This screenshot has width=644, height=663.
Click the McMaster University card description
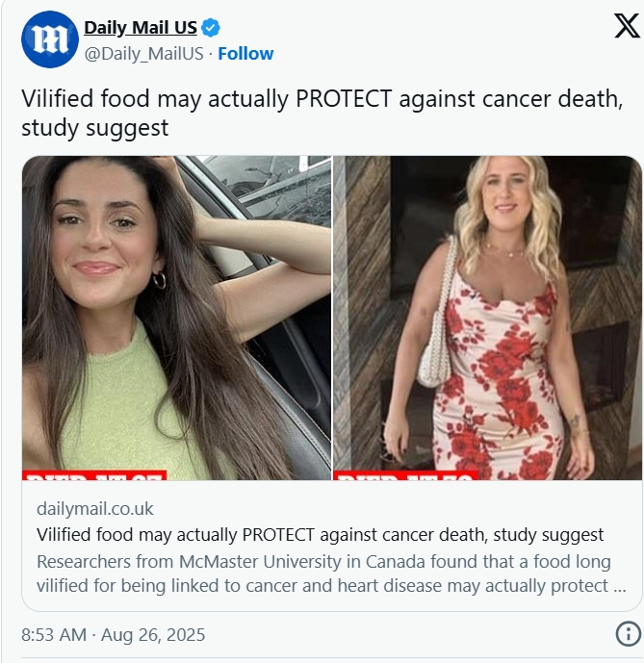pos(331,574)
